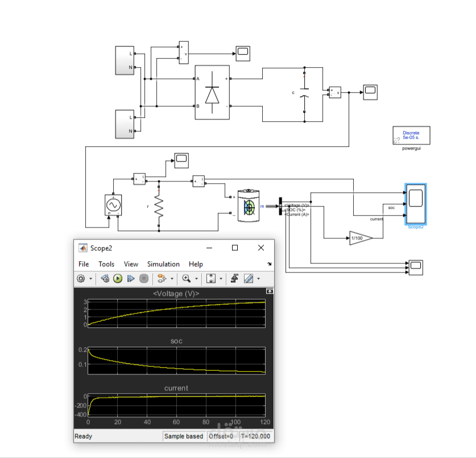Select the battery block
Viewport: 476px width, 458px height.
(249, 205)
